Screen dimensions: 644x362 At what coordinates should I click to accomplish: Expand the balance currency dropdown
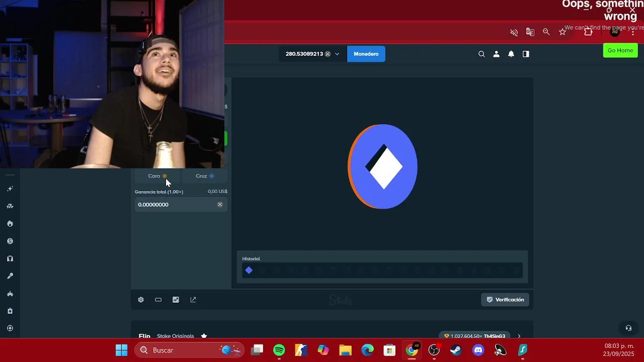click(337, 54)
